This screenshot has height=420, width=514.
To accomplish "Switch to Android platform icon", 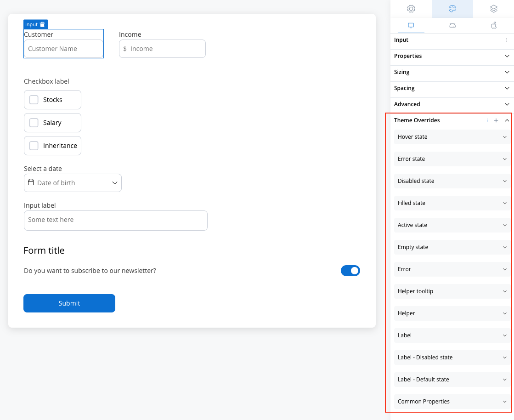I will tap(452, 25).
